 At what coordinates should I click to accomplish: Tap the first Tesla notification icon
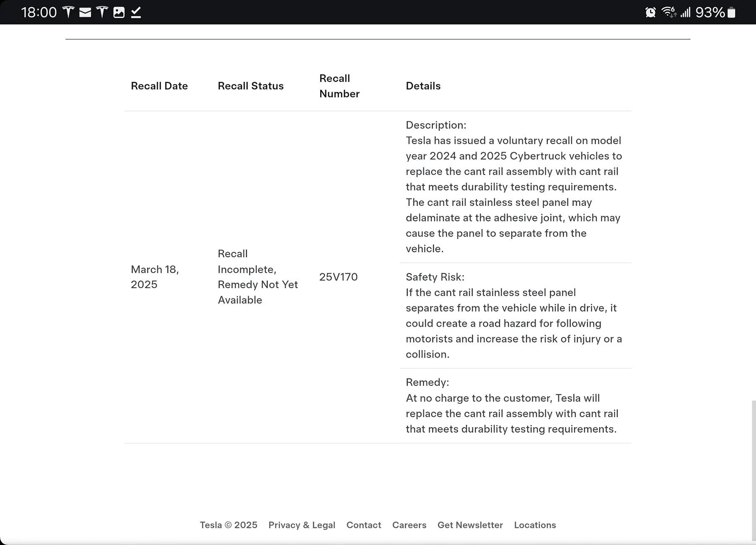click(x=68, y=12)
